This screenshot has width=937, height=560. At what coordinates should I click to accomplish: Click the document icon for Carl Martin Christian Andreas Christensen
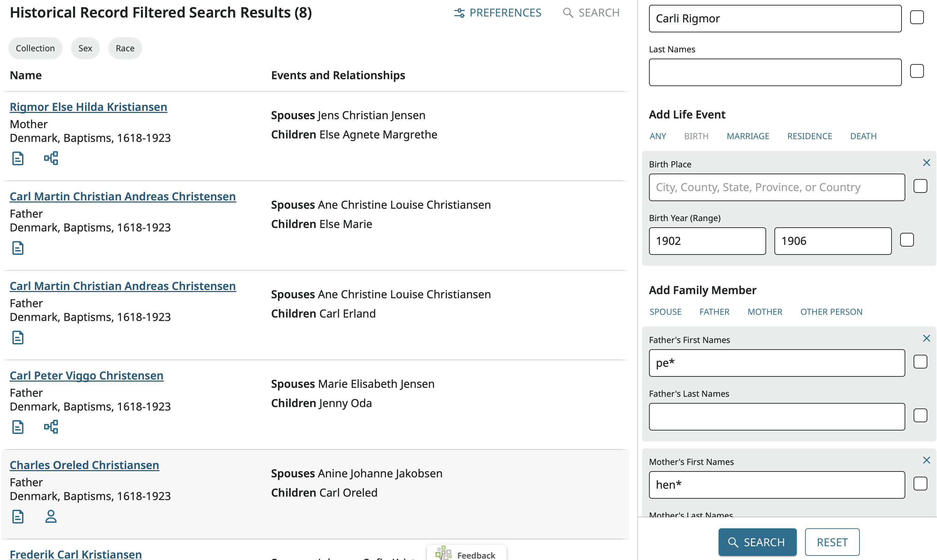tap(18, 248)
